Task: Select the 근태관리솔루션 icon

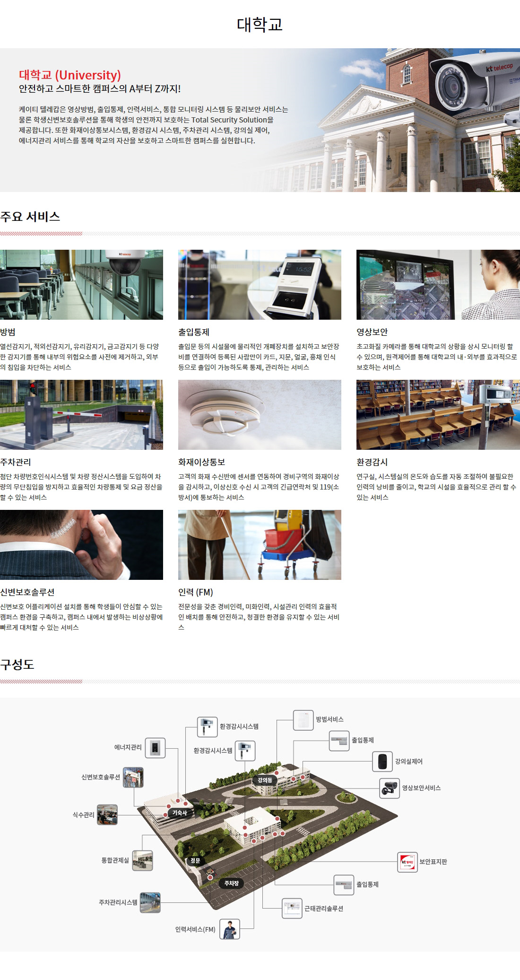Action: (x=292, y=908)
